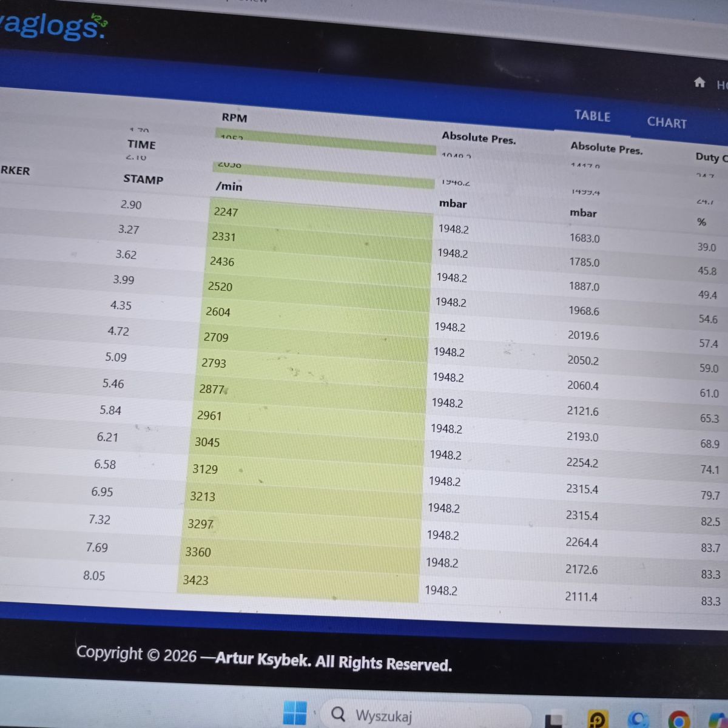Open Task View on the taskbar
Screen dimensions: 728x728
pos(554,721)
